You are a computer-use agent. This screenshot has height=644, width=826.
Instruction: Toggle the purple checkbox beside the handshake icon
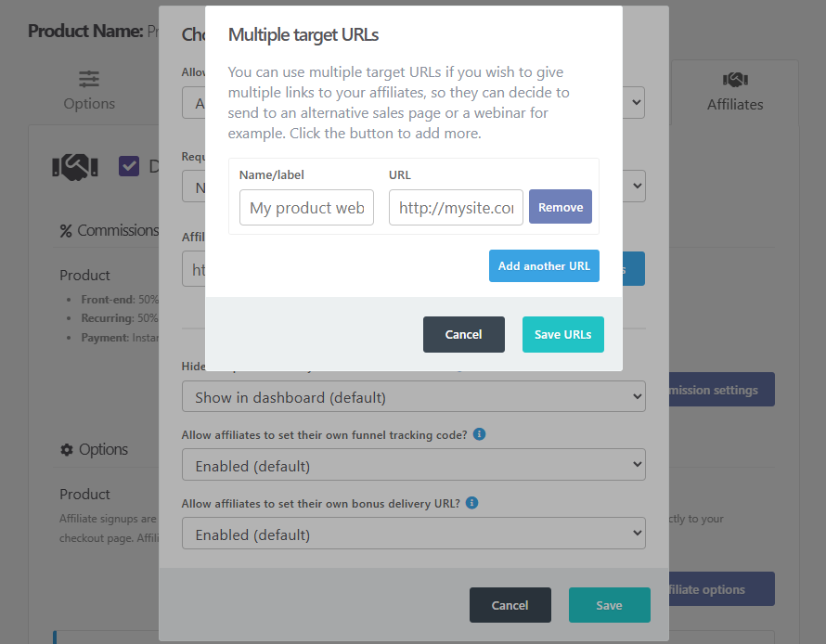pyautogui.click(x=129, y=166)
